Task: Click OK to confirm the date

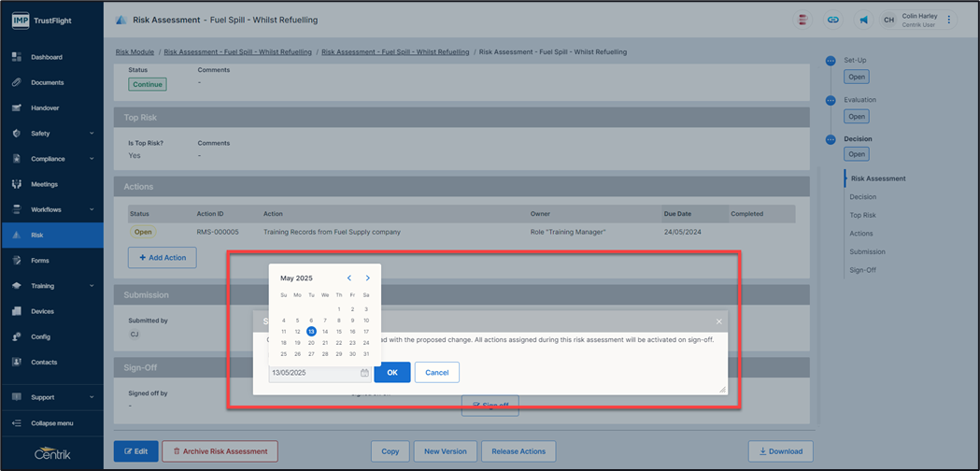Action: coord(391,372)
